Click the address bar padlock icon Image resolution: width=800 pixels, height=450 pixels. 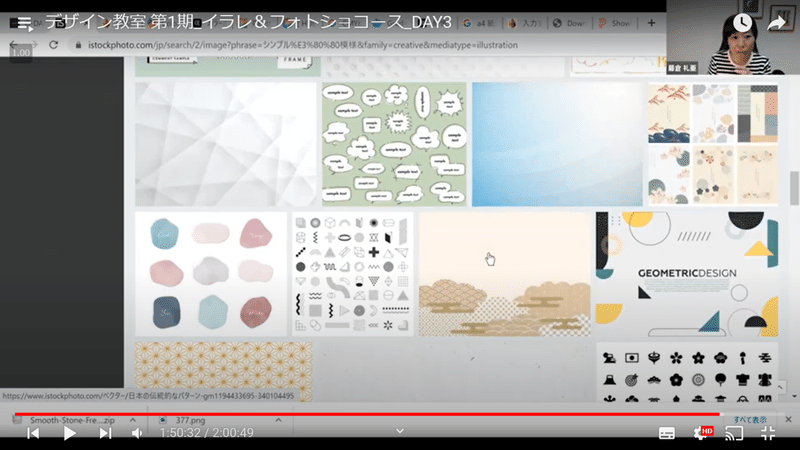(78, 45)
